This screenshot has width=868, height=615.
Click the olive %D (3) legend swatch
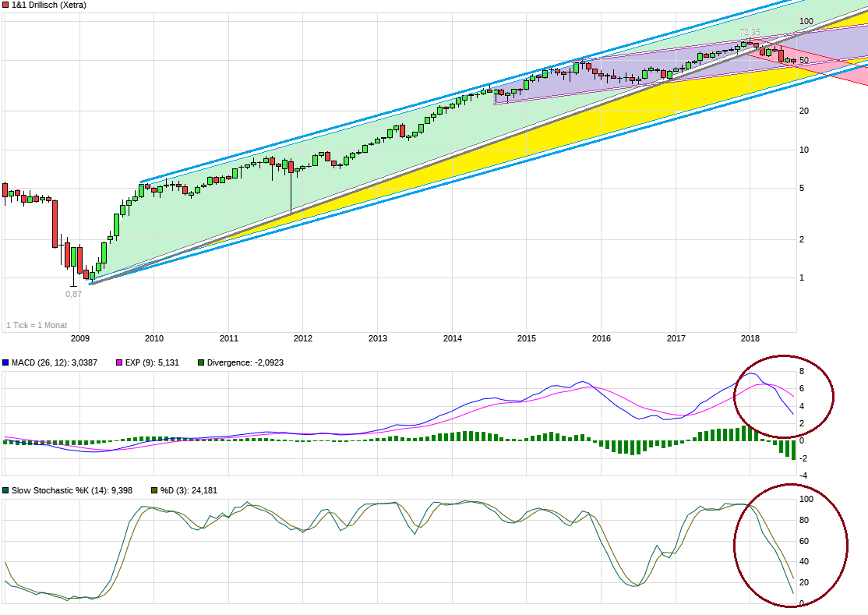point(154,490)
